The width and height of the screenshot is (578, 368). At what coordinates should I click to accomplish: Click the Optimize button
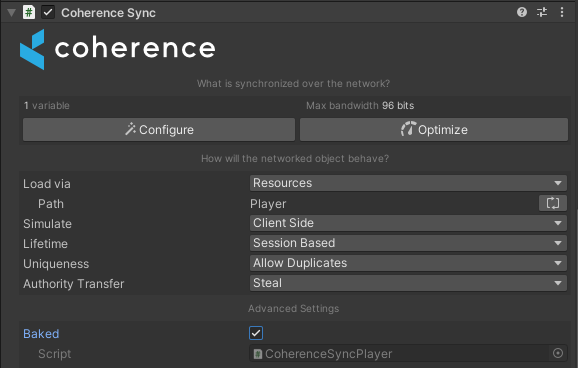[434, 129]
